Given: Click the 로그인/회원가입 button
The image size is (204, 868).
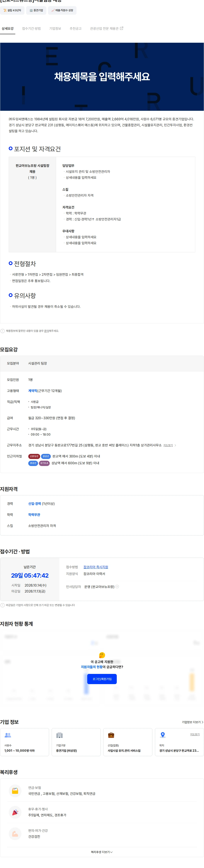Looking at the screenshot, I should 102,679.
